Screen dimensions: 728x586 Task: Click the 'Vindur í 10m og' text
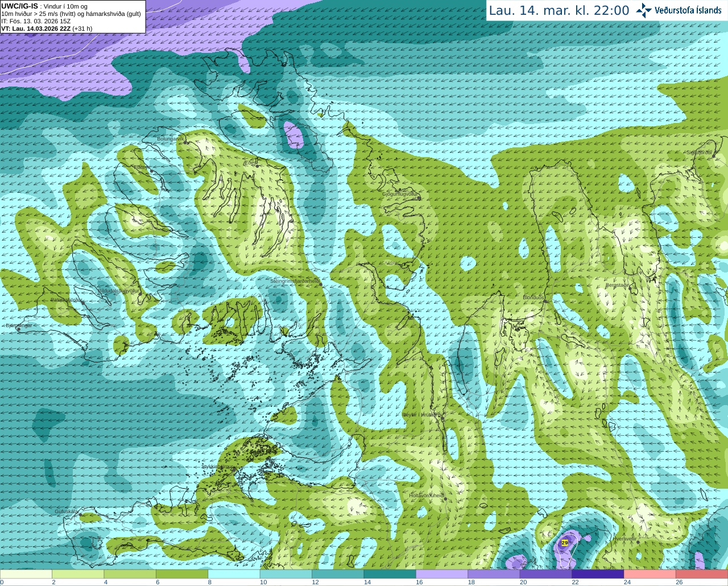[65, 6]
